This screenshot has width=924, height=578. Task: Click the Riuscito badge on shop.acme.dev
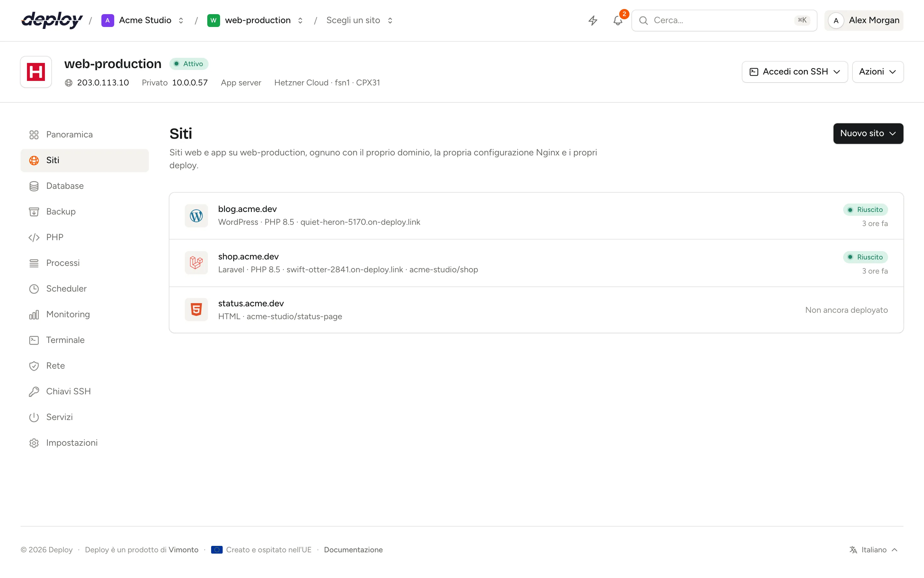click(865, 257)
